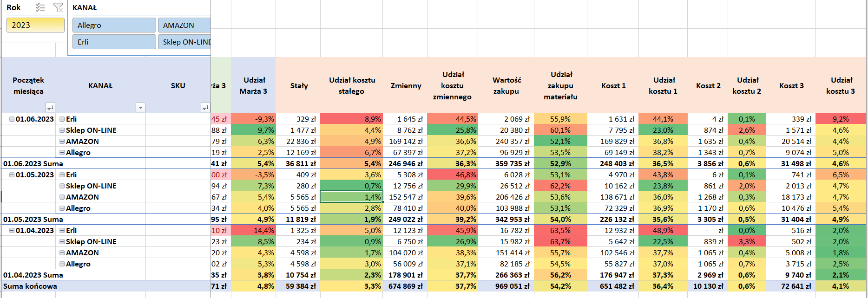The image size is (868, 298).
Task: Enable multi-select in the Rok slicer
Action: (x=40, y=7)
